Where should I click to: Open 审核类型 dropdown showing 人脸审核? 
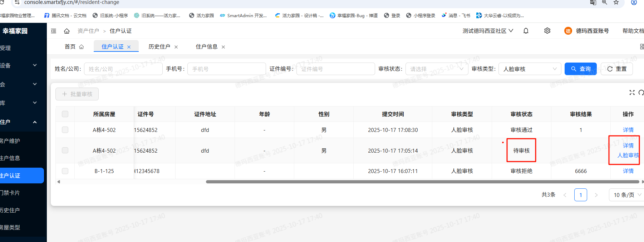(x=530, y=69)
